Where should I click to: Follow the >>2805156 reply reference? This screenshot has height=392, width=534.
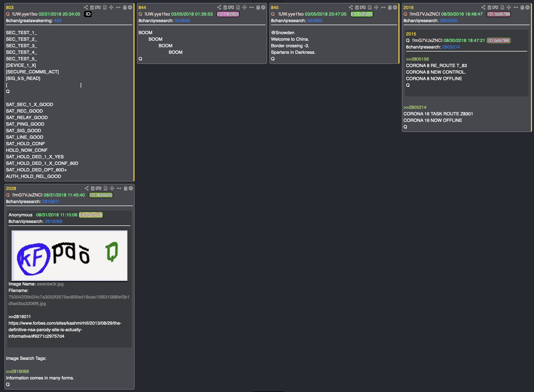(417, 59)
